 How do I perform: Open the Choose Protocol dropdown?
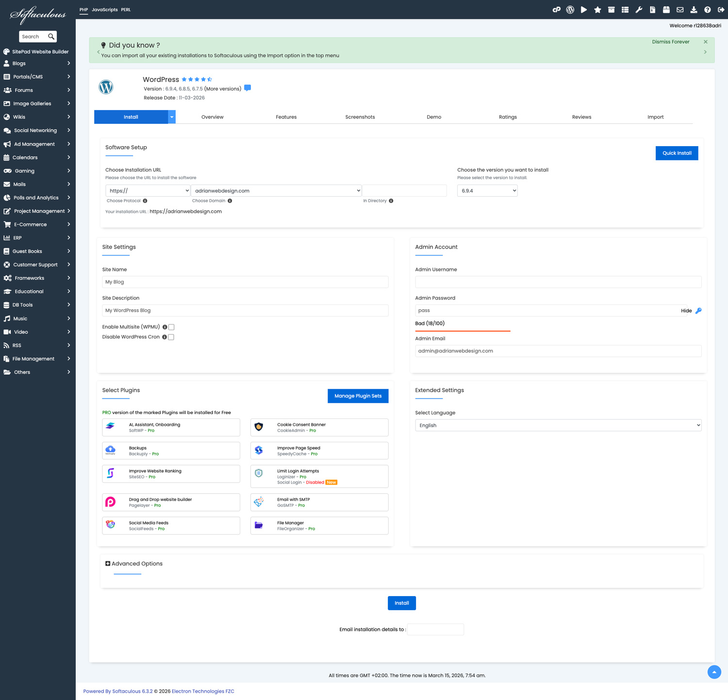148,191
